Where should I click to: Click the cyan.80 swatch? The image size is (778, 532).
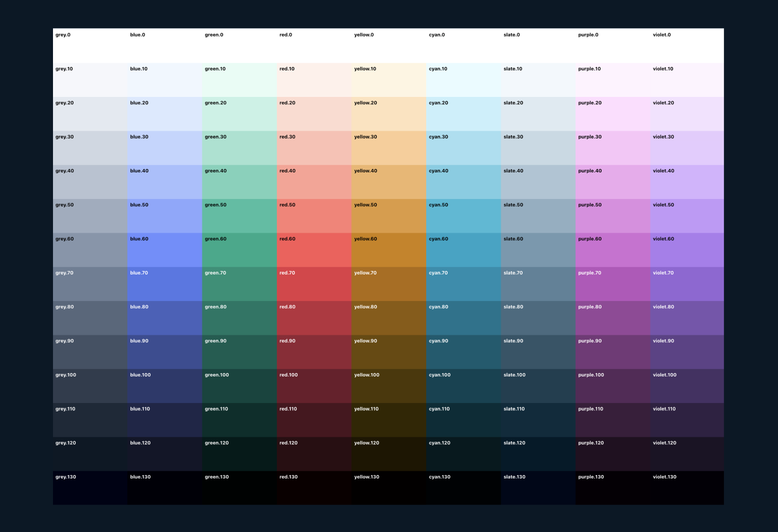[463, 318]
